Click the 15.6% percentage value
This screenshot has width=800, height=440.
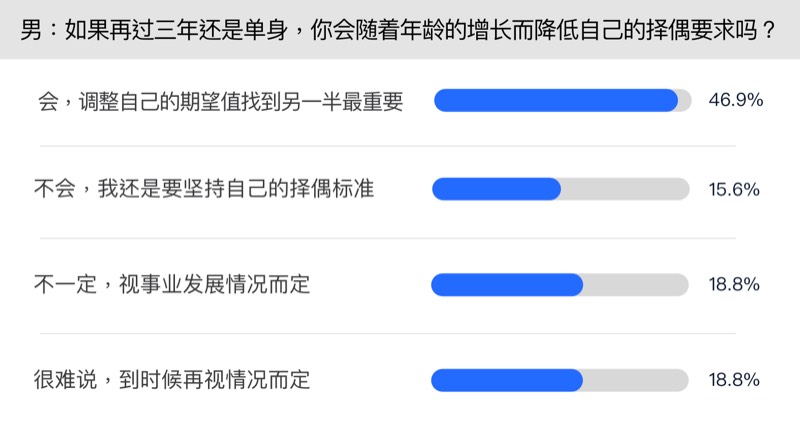point(735,189)
